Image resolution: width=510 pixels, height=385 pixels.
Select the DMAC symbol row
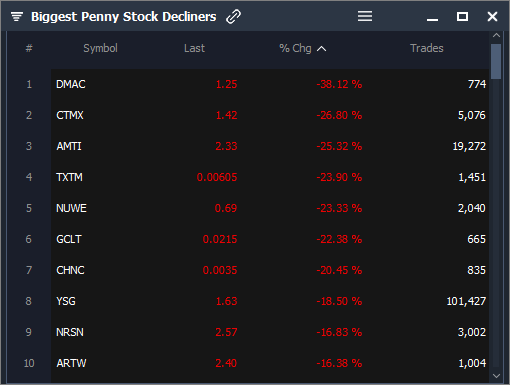click(270, 84)
